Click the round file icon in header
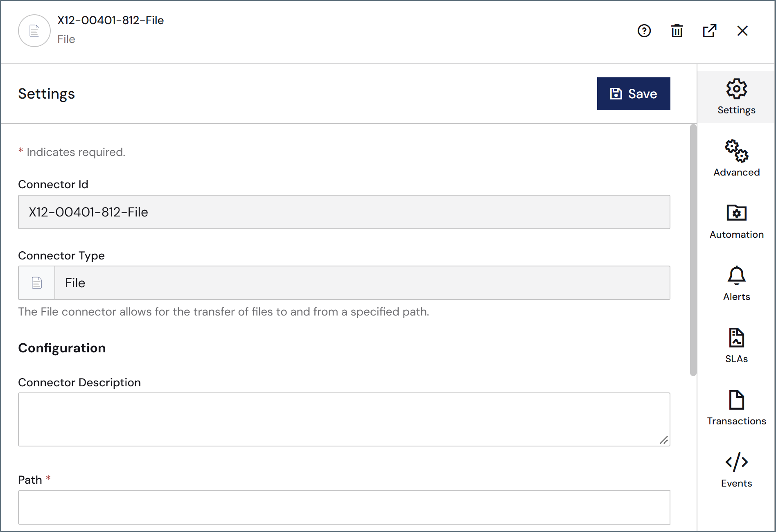 [34, 31]
